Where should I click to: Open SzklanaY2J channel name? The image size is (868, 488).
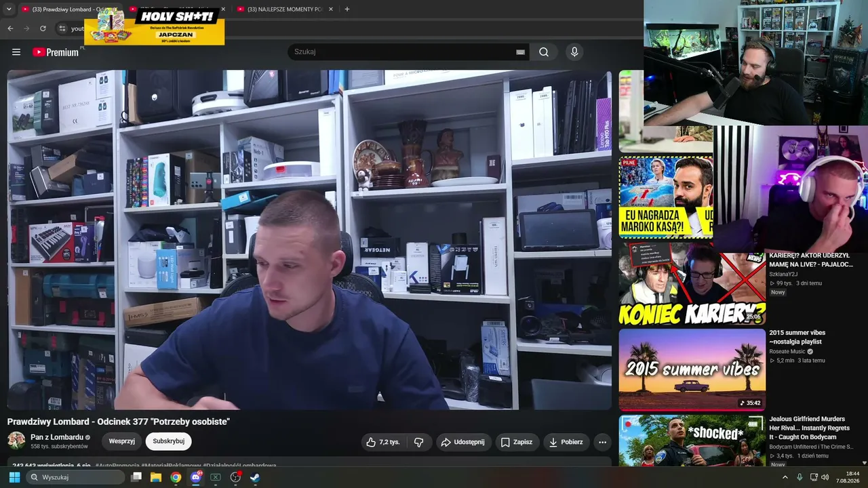(783, 274)
